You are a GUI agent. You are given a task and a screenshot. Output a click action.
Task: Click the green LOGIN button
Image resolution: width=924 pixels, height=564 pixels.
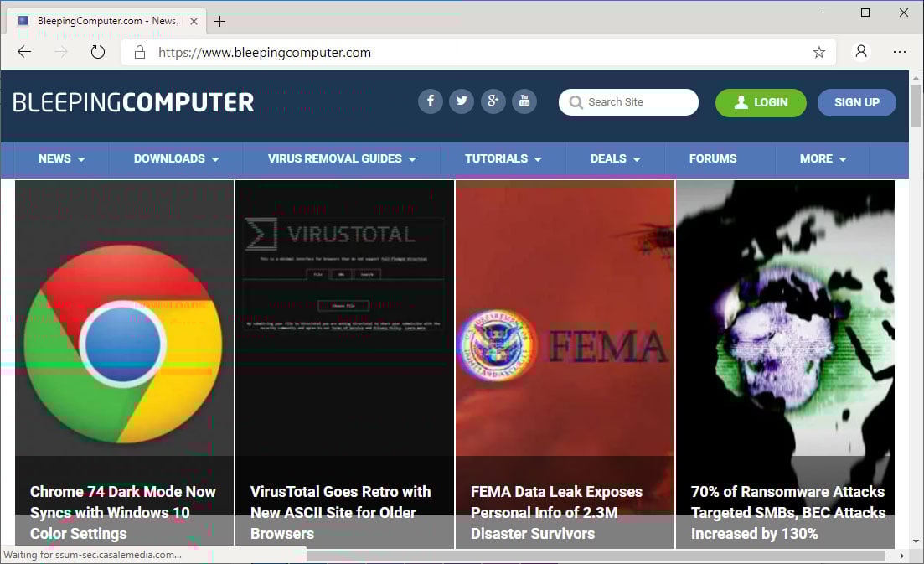pyautogui.click(x=761, y=102)
